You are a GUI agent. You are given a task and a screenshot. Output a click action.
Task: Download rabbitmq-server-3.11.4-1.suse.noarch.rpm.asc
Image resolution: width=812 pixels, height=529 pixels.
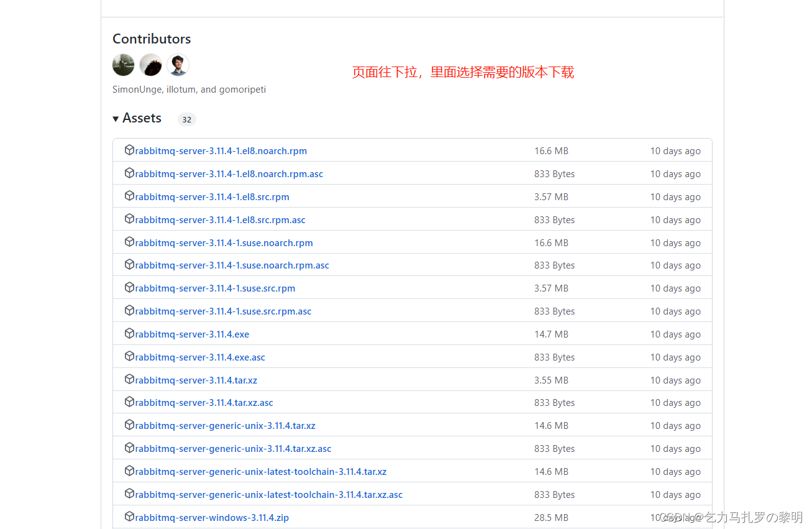(232, 265)
